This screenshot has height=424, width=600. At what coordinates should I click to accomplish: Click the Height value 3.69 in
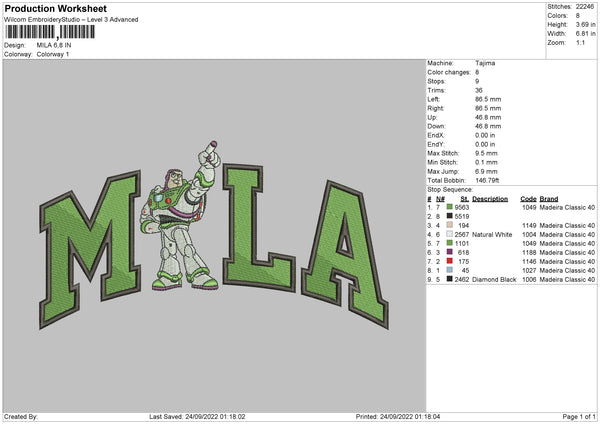pyautogui.click(x=585, y=24)
